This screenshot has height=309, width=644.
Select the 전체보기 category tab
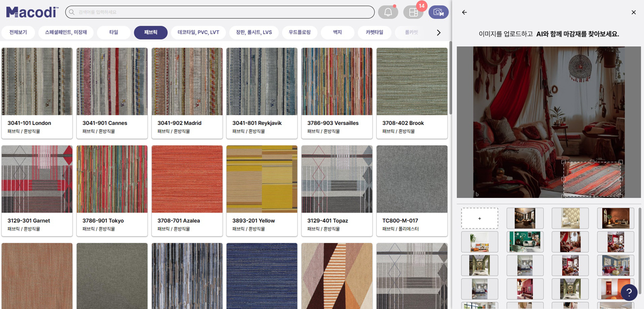click(18, 33)
